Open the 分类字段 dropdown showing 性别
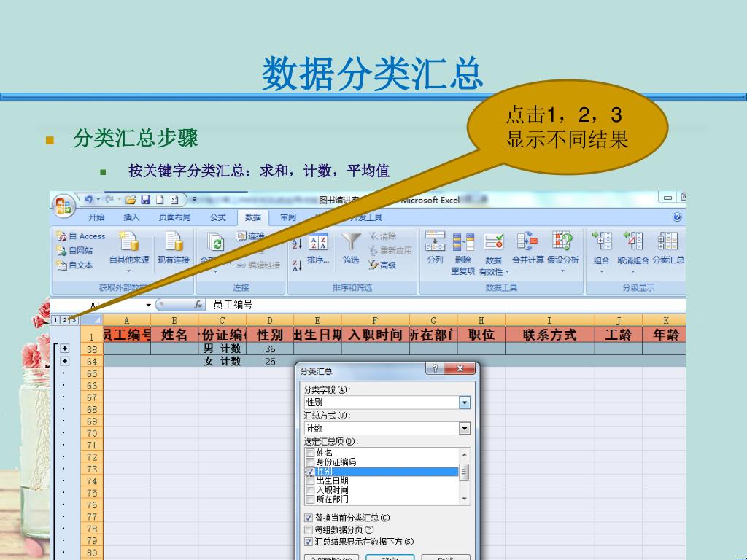 (x=465, y=402)
